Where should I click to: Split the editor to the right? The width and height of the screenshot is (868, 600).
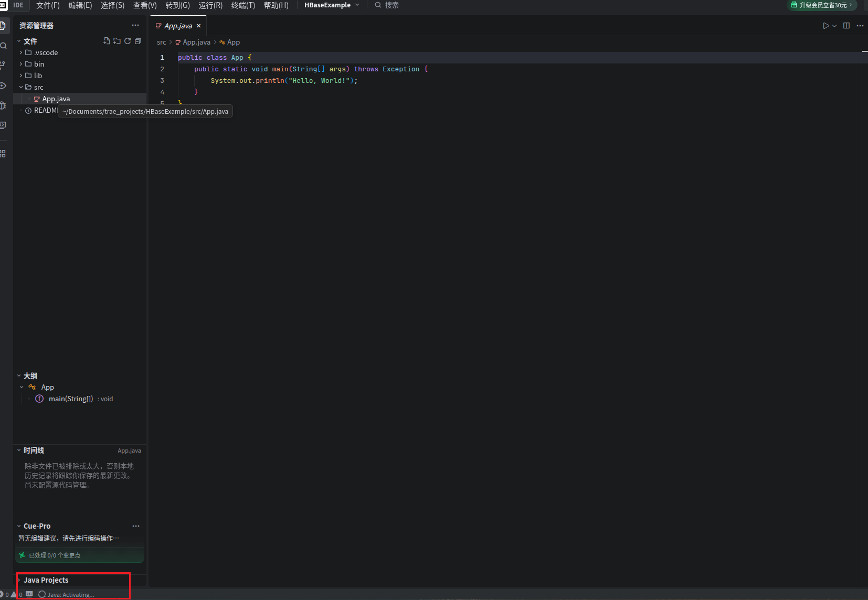coord(846,26)
